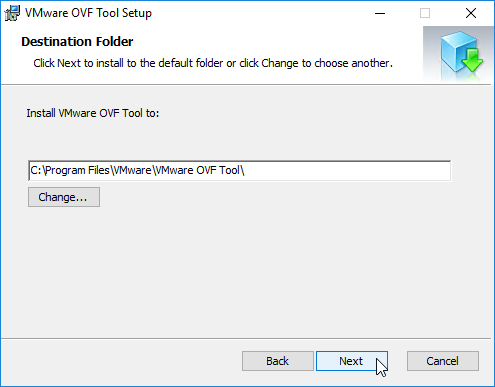Click the blue cube setup graphic

(457, 52)
